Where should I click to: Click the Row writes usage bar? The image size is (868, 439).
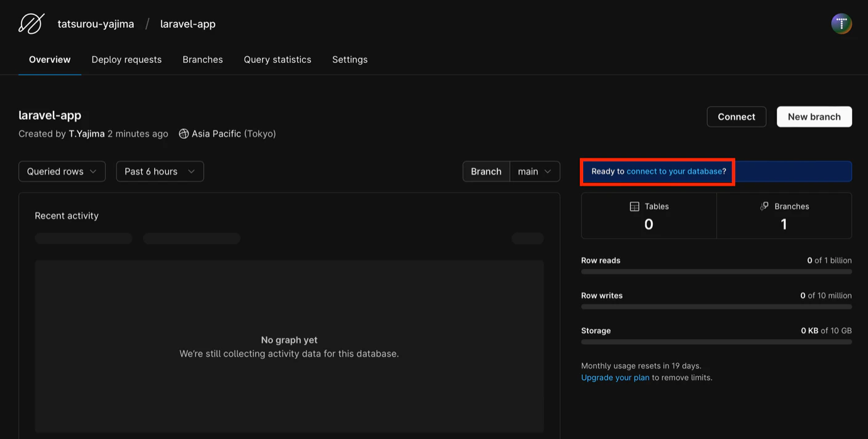(x=716, y=307)
